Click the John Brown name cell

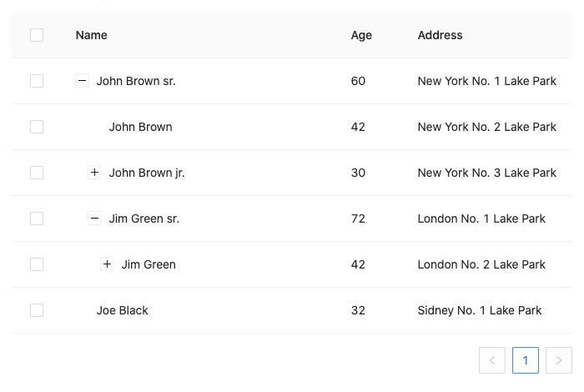[x=140, y=127]
